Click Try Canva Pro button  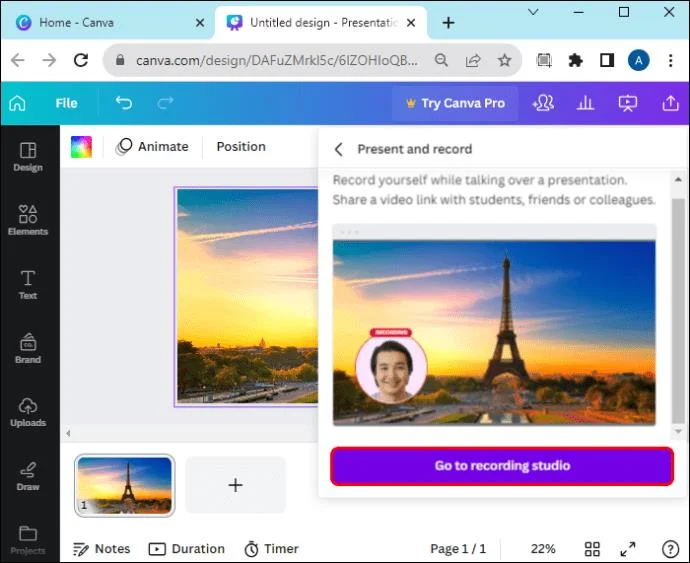[455, 103]
